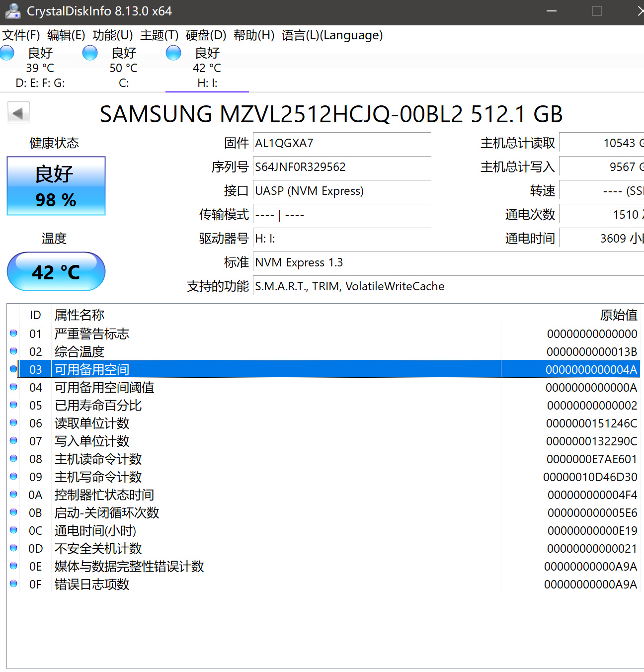Screen dimensions: 644x672
Task: Click status orb for disk D: E: F: G:
Action: pos(7,53)
